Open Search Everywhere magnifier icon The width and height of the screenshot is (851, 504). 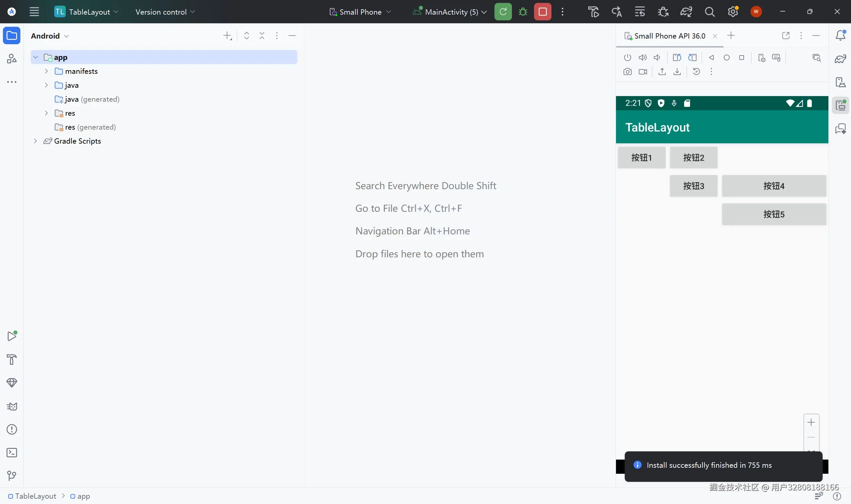pos(709,12)
